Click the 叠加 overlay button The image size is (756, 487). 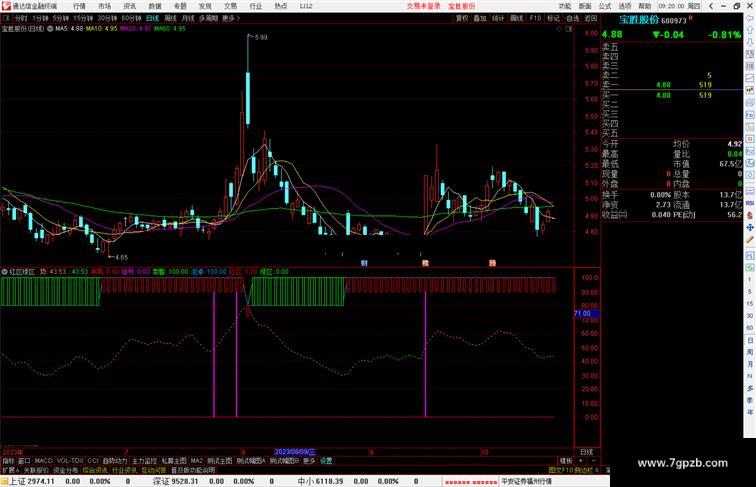pos(480,18)
